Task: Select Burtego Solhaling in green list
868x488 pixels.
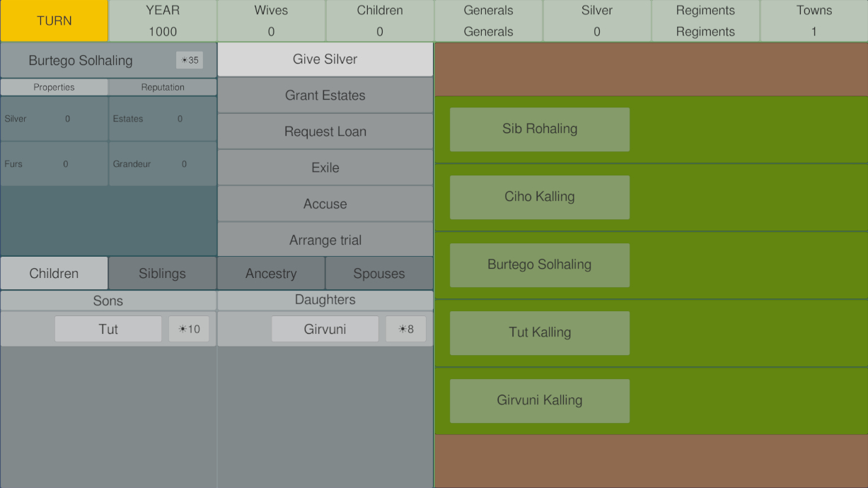Action: (540, 265)
